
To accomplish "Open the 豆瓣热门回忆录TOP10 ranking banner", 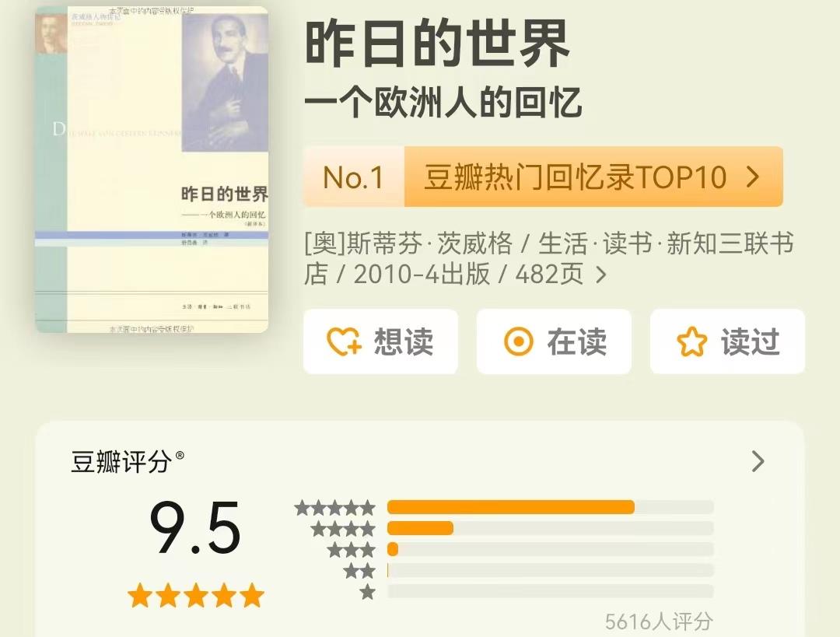I will pos(543,177).
